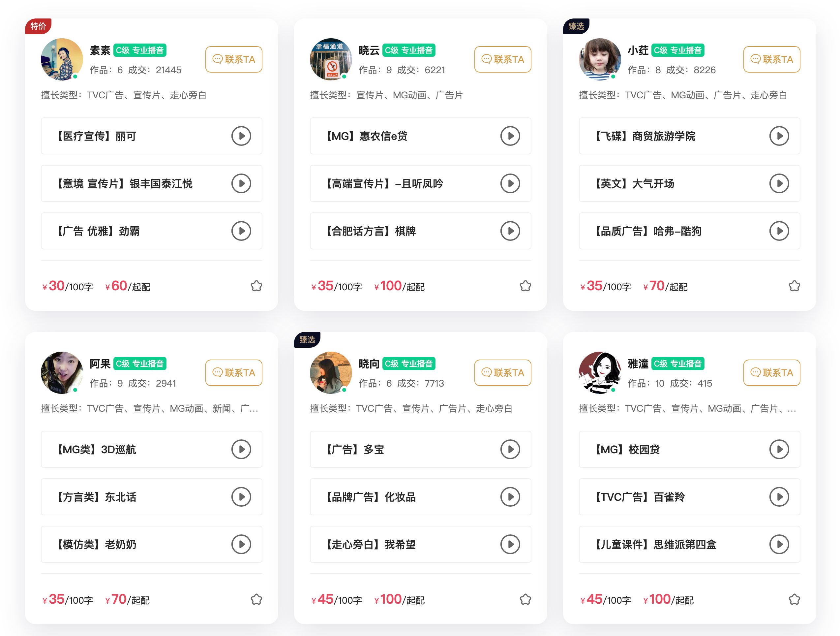The width and height of the screenshot is (840, 636).
Task: Open 晓云's profile avatar
Action: [x=331, y=59]
